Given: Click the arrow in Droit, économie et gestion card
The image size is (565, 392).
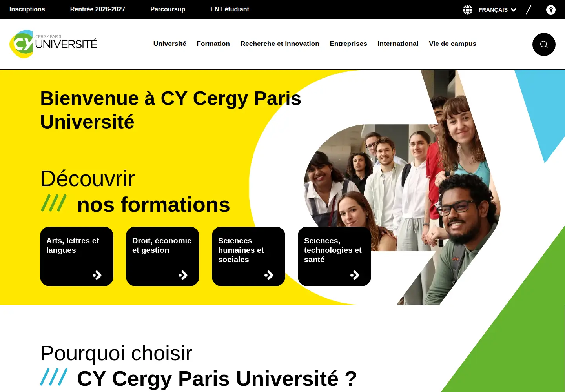Looking at the screenshot, I should 183,275.
